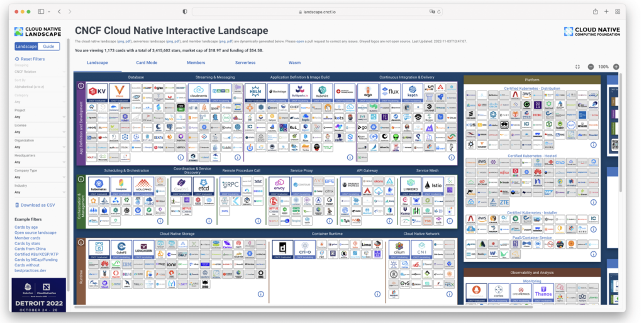Viewport: 644px width, 323px height.
Task: Open the Sort By Alphabetical dropdown
Action: click(x=40, y=87)
